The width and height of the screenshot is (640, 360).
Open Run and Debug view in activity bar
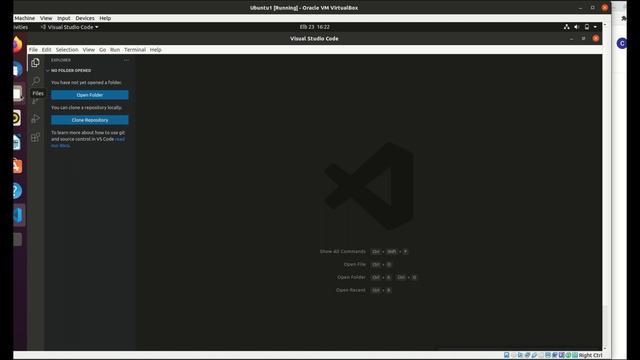(36, 118)
